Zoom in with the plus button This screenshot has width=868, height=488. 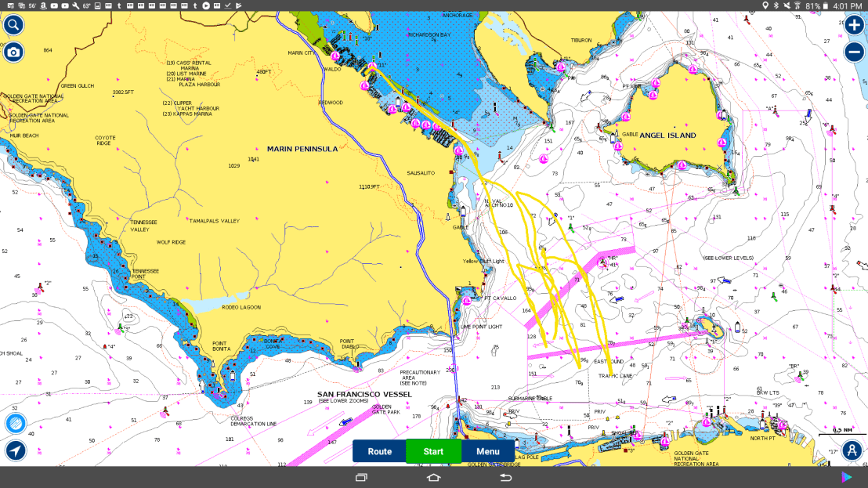854,24
